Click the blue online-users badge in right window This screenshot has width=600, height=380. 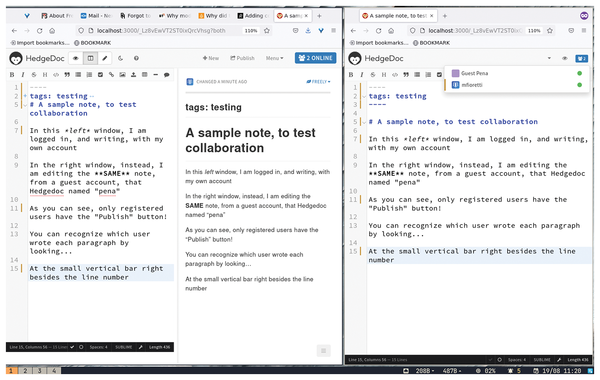(x=582, y=59)
